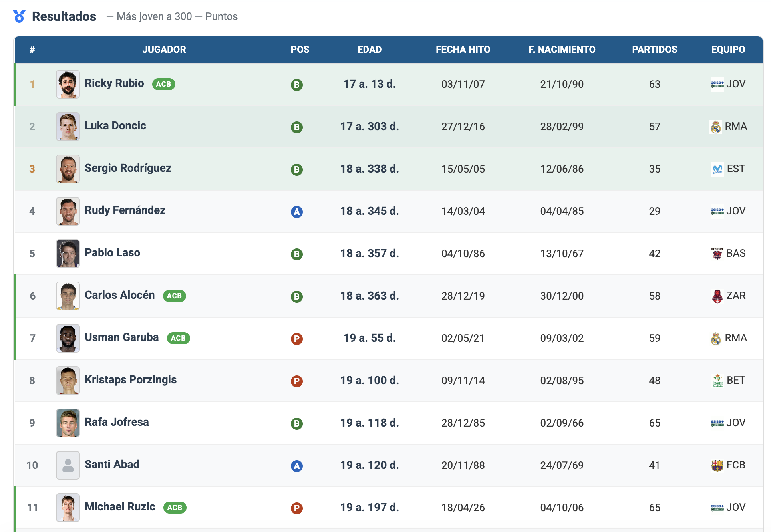Open Kristaps Porzingis' player name link
Viewport: 771px width, 532px height.
point(131,380)
